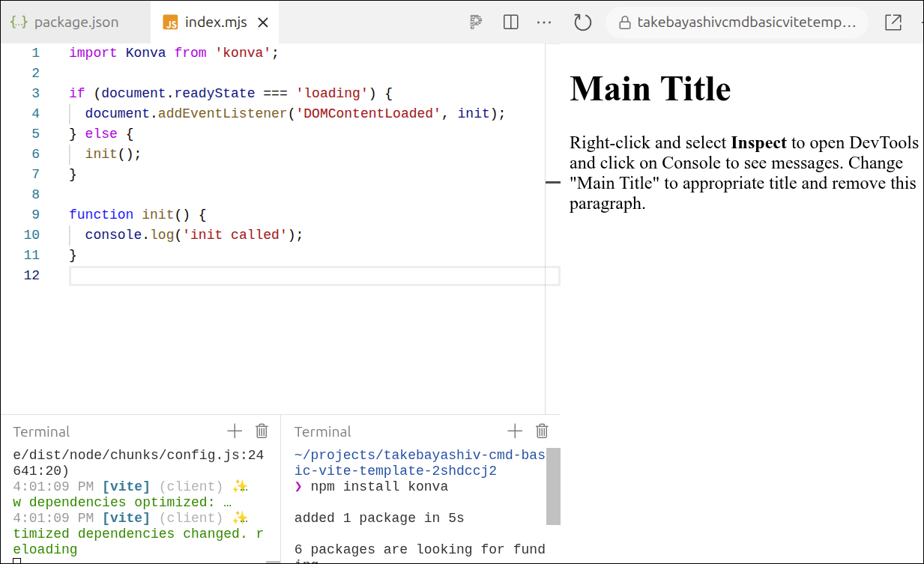This screenshot has width=924, height=564.
Task: Click the preview URL address bar
Action: tap(737, 22)
